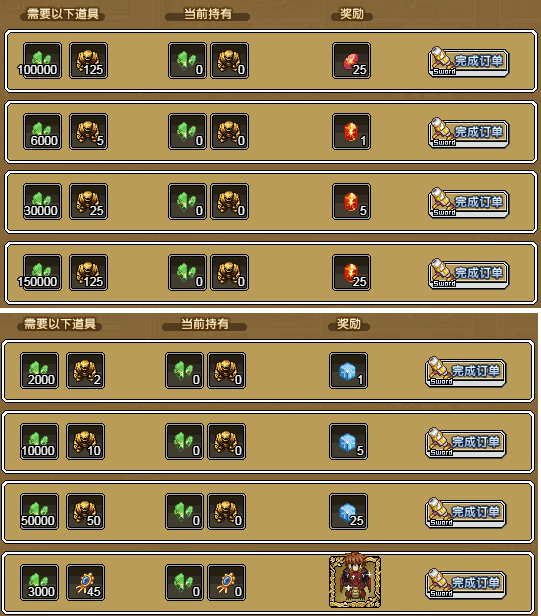
Task: Complete the order requiring 50000 crystals
Action: click(466, 513)
